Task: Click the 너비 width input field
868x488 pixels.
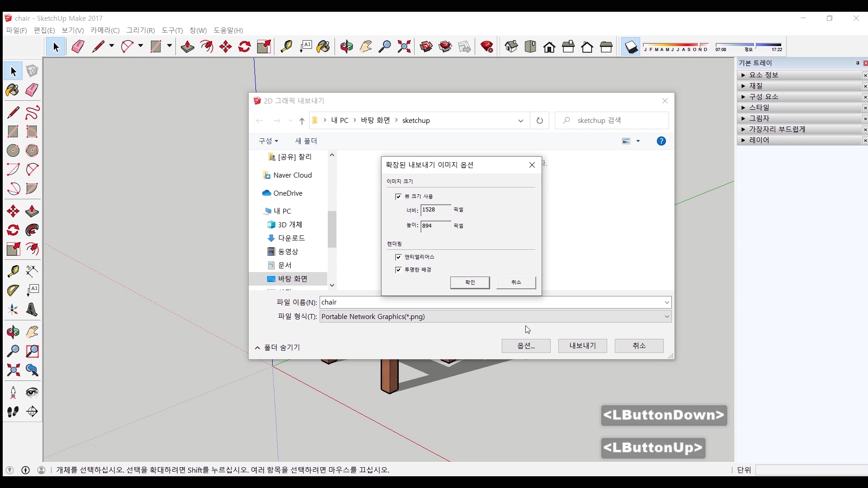Action: [435, 210]
